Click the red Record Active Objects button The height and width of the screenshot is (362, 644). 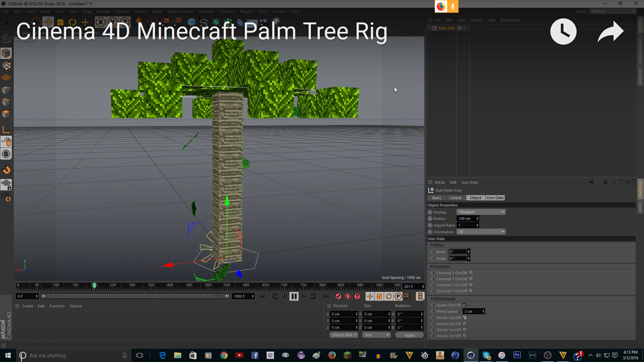338,296
